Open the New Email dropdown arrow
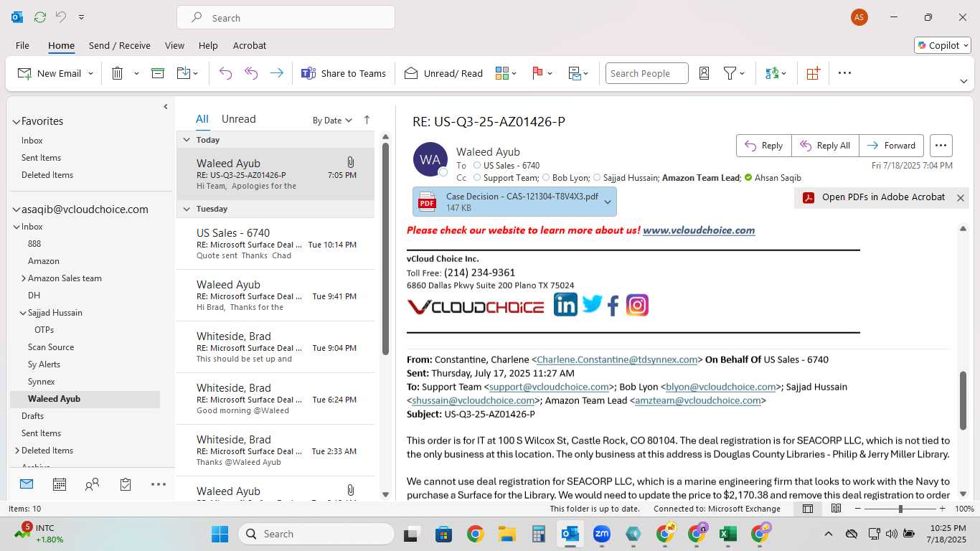The height and width of the screenshot is (551, 980). pyautogui.click(x=90, y=73)
